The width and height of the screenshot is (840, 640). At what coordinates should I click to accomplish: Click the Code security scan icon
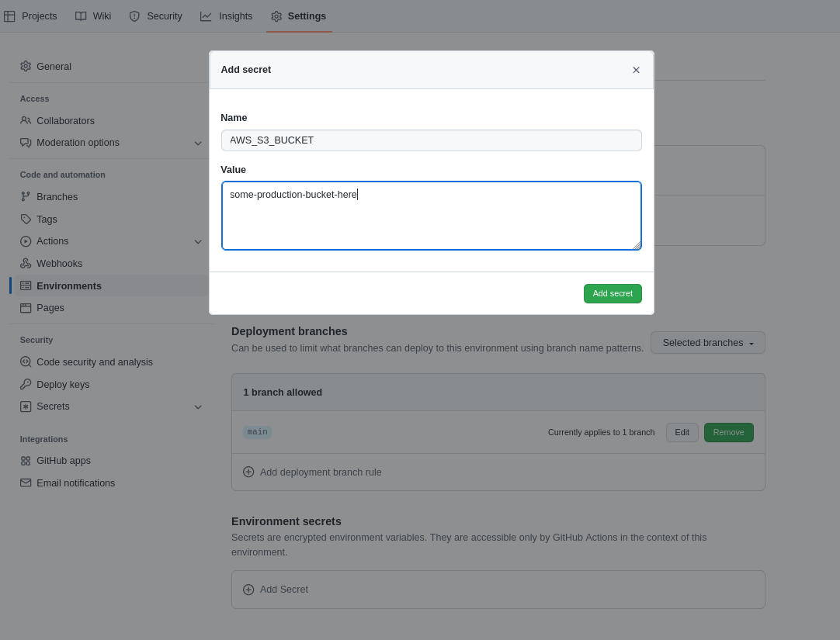26,362
